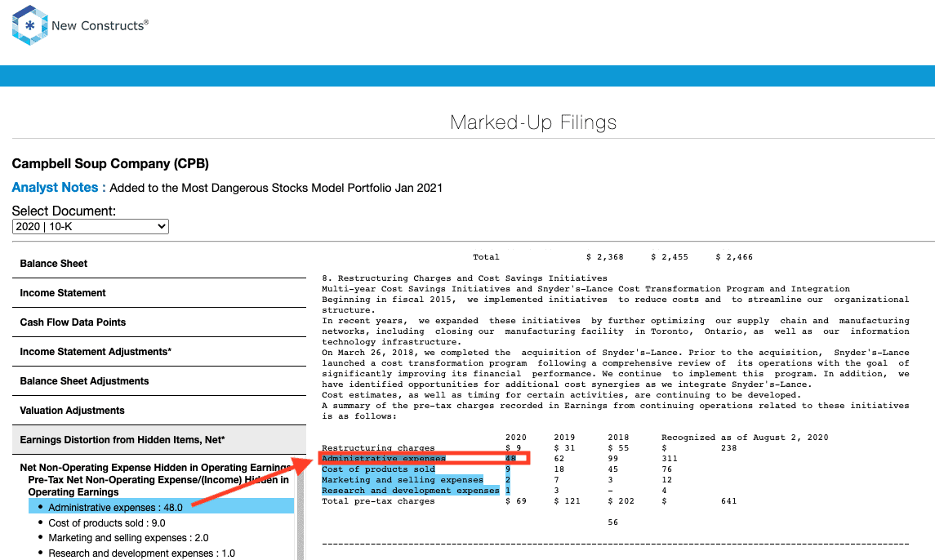
Task: Click highlighted Marketing and selling expenses in filing
Action: (x=403, y=480)
